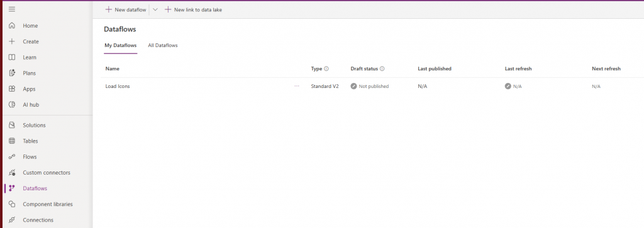
Task: Select the Plans icon in sidebar
Action: pyautogui.click(x=12, y=73)
